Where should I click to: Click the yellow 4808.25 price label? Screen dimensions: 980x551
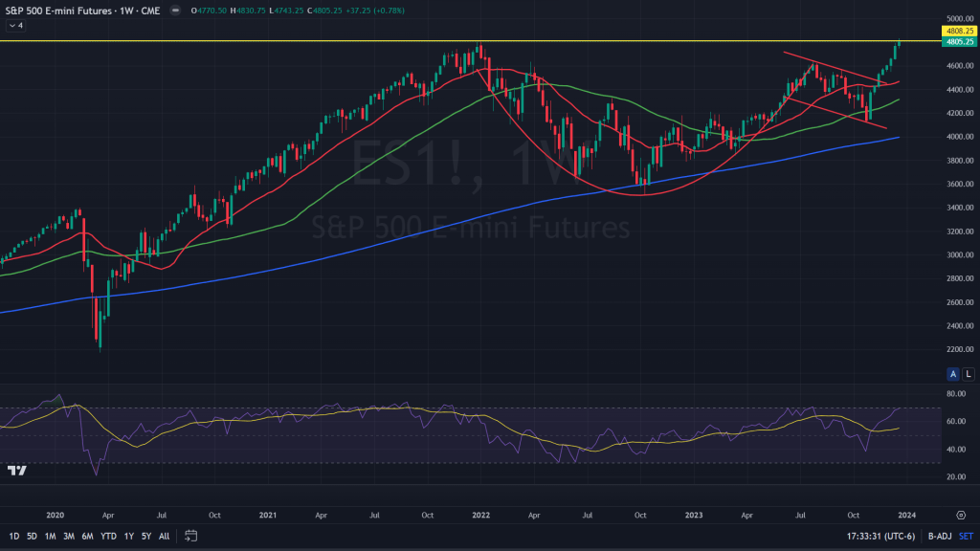pos(958,32)
